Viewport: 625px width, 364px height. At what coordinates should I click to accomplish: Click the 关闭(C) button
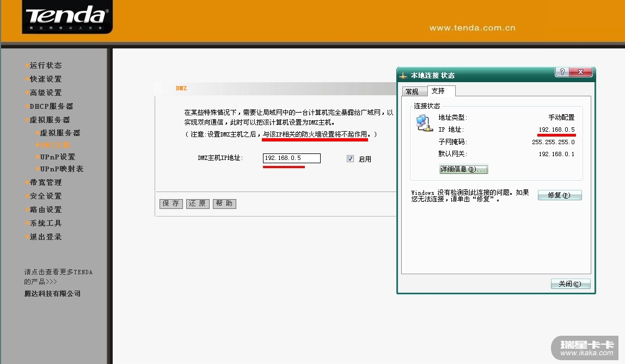[571, 283]
